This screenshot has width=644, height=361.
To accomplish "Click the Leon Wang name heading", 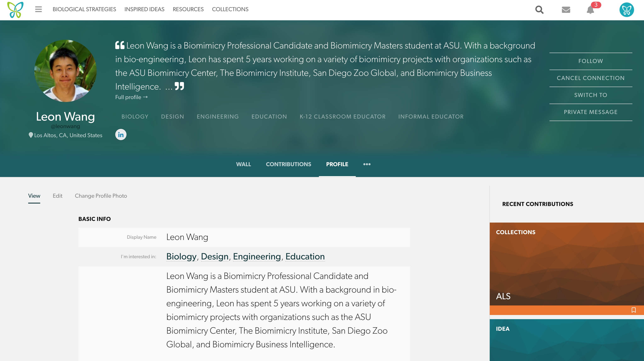I will pos(66,116).
